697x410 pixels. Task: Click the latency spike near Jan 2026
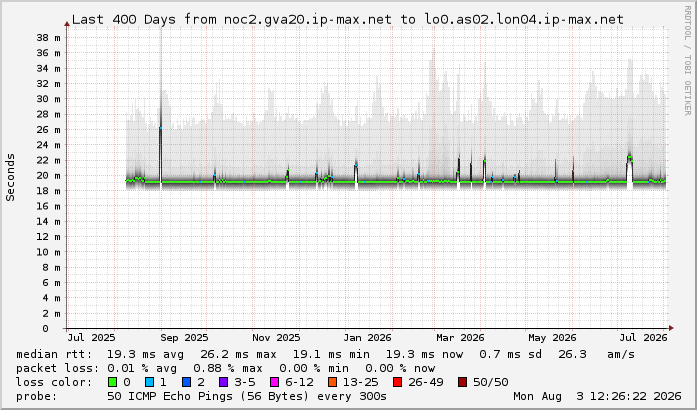pos(356,173)
